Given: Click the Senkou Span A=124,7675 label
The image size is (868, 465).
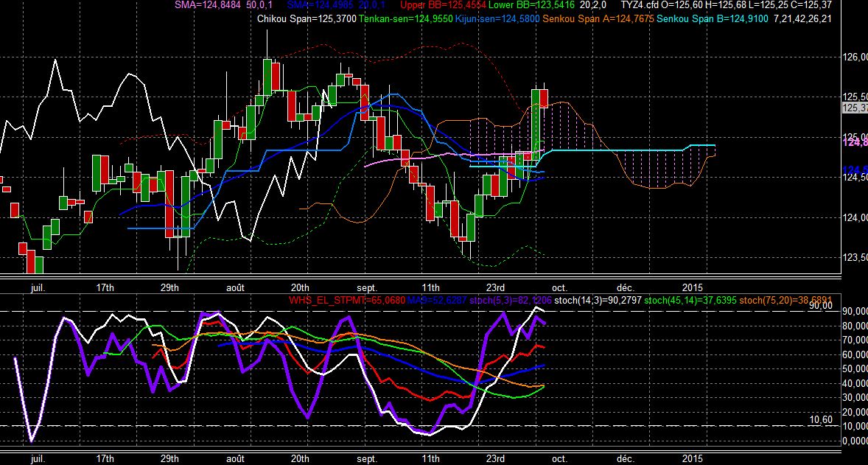Looking at the screenshot, I should coord(599,19).
